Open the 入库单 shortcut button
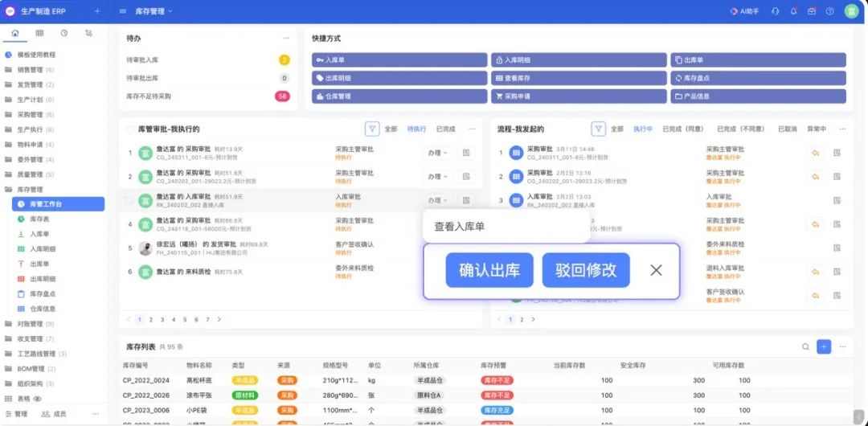 399,59
